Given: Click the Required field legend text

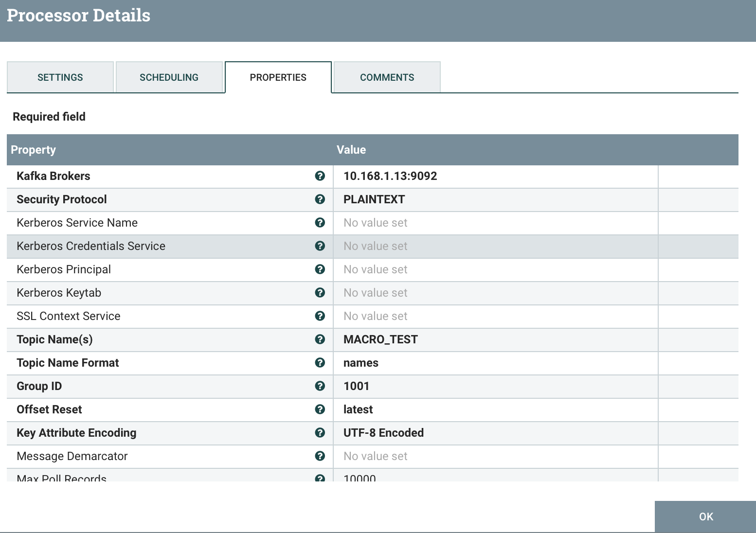Looking at the screenshot, I should tap(49, 117).
